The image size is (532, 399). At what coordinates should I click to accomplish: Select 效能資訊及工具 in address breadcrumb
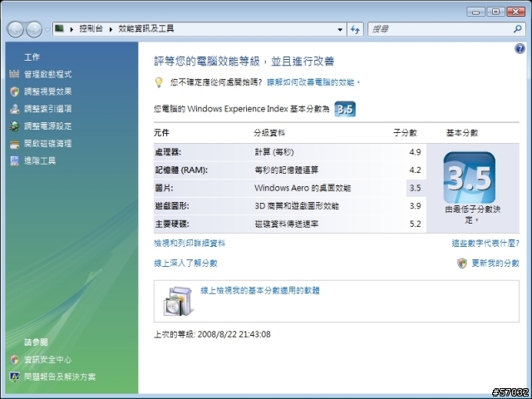pyautogui.click(x=146, y=29)
